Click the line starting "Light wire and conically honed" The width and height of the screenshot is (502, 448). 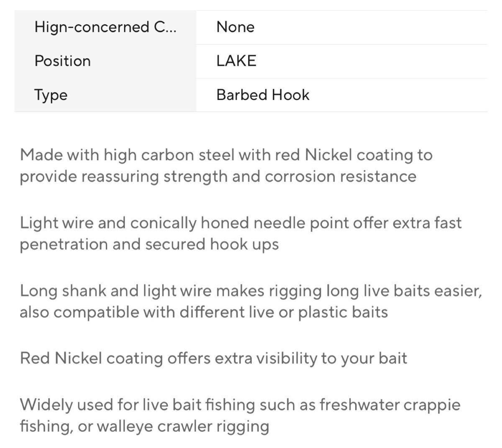coord(241,223)
